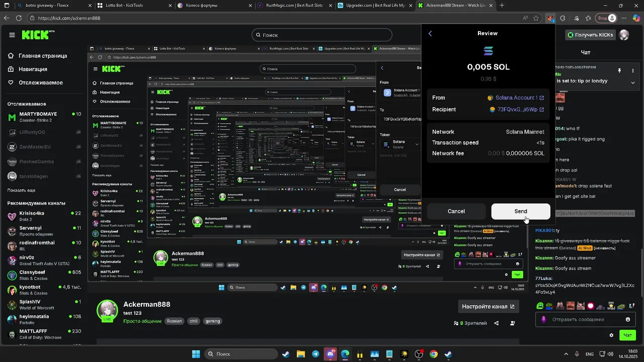Image resolution: width=644 pixels, height=362 pixels.
Task: Expand followed list with Показать еще
Action: (21, 191)
